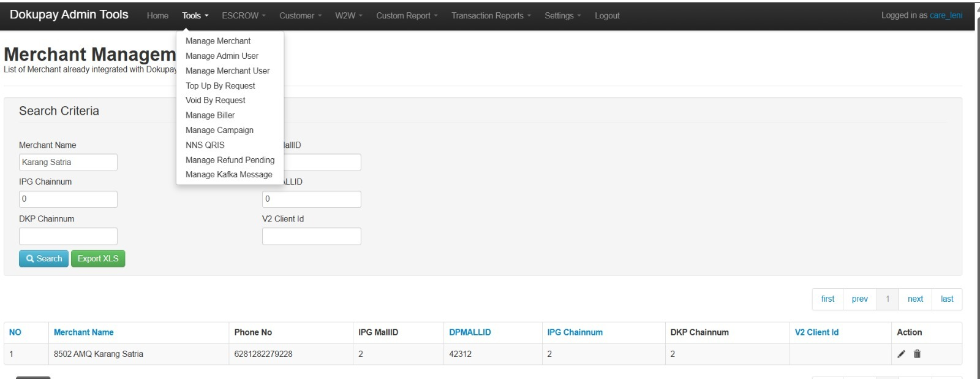Viewport: 980px width, 379px height.
Task: Expand the ESCROW dropdown menu
Action: pyautogui.click(x=244, y=15)
